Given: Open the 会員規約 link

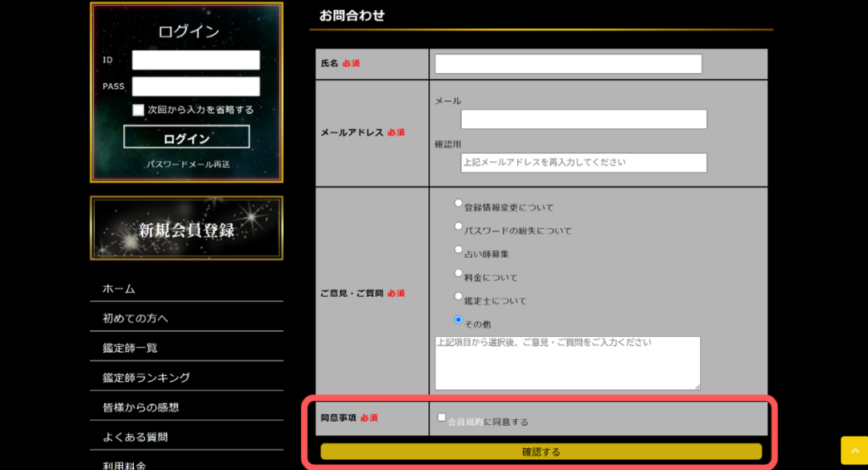Looking at the screenshot, I should tap(465, 422).
